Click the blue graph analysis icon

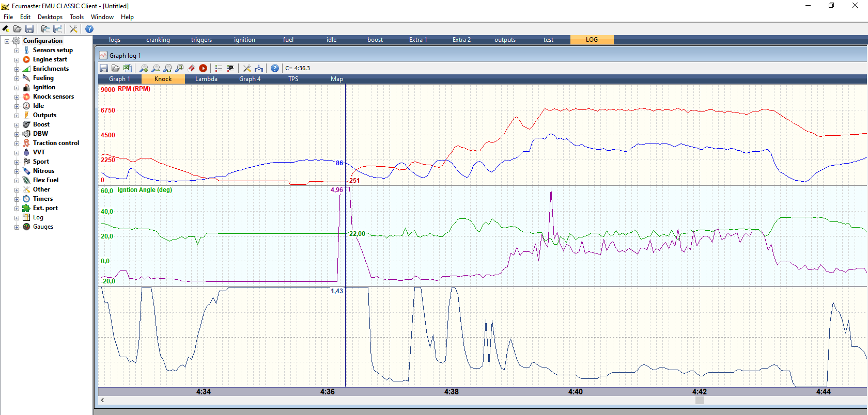click(259, 68)
